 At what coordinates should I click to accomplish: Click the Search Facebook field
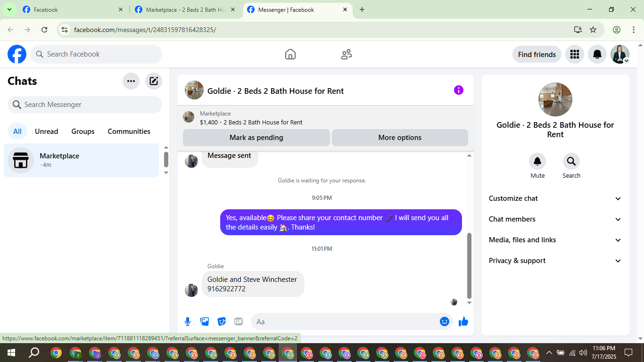(x=96, y=54)
